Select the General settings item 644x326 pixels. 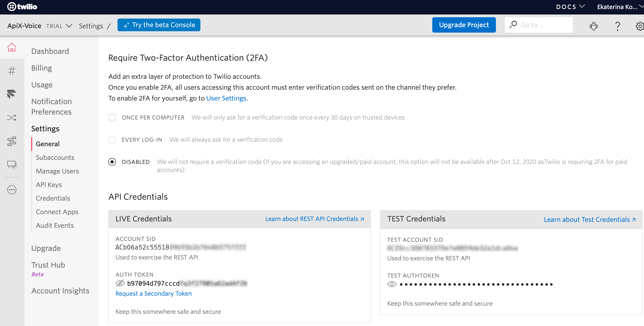(x=48, y=144)
